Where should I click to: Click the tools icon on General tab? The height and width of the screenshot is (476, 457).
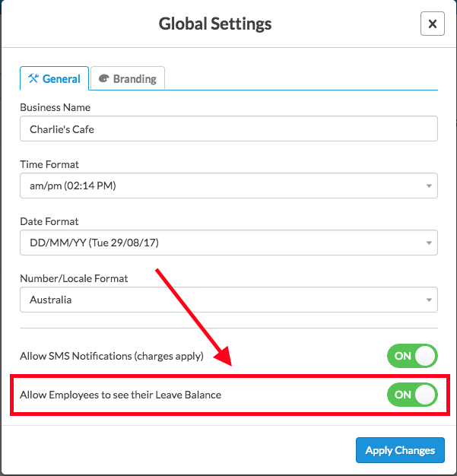[x=33, y=78]
